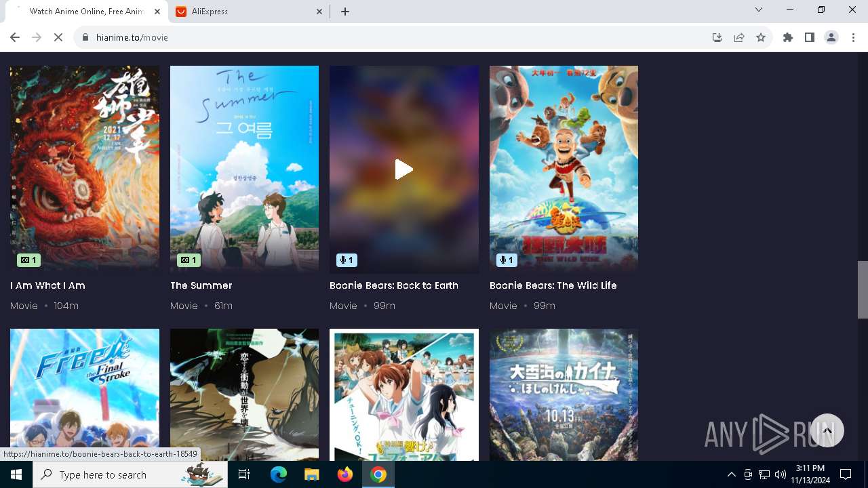Click the browser forward arrow
The width and height of the screenshot is (868, 488).
(x=37, y=37)
